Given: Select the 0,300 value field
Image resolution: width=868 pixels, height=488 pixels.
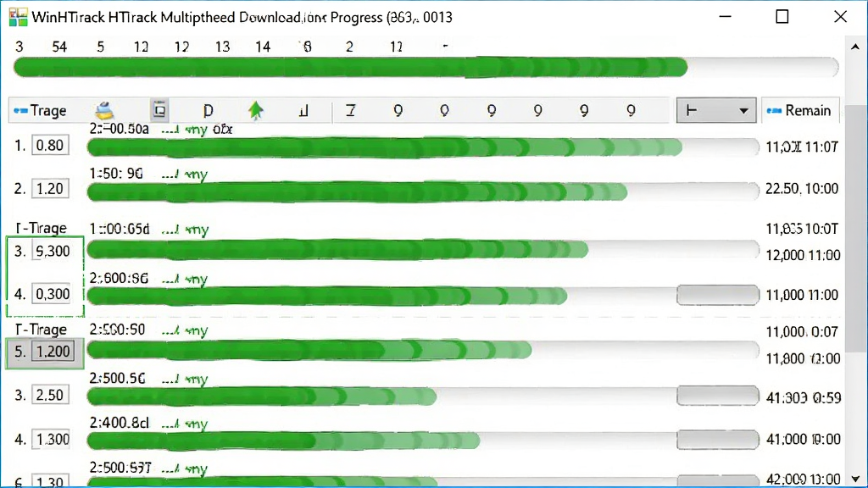Looking at the screenshot, I should (53, 294).
